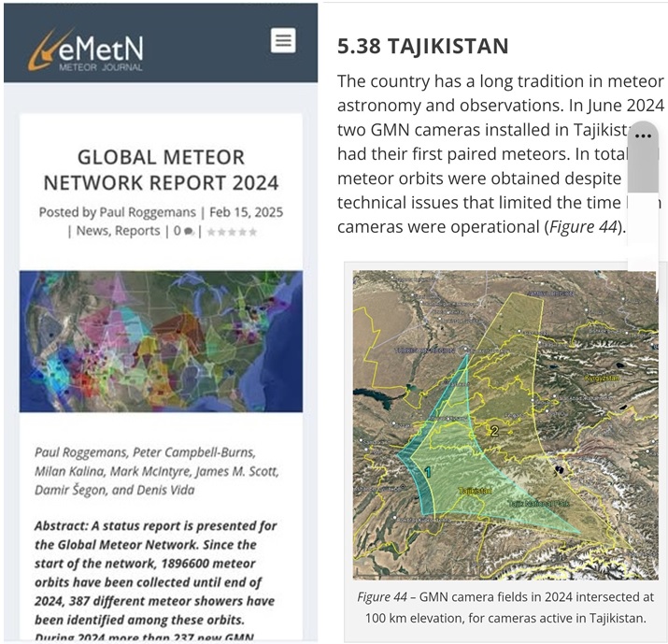Click the comment bubble icon
Image resolution: width=668 pixels, height=644 pixels.
[x=190, y=231]
